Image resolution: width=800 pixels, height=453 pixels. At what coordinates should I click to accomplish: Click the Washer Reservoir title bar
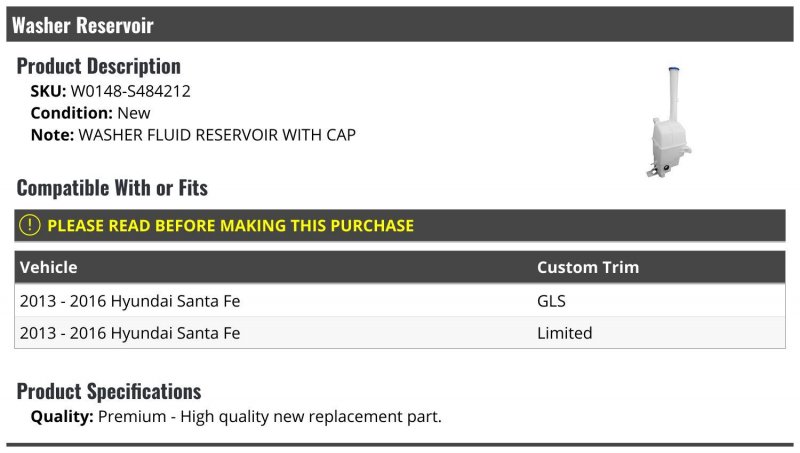point(400,24)
